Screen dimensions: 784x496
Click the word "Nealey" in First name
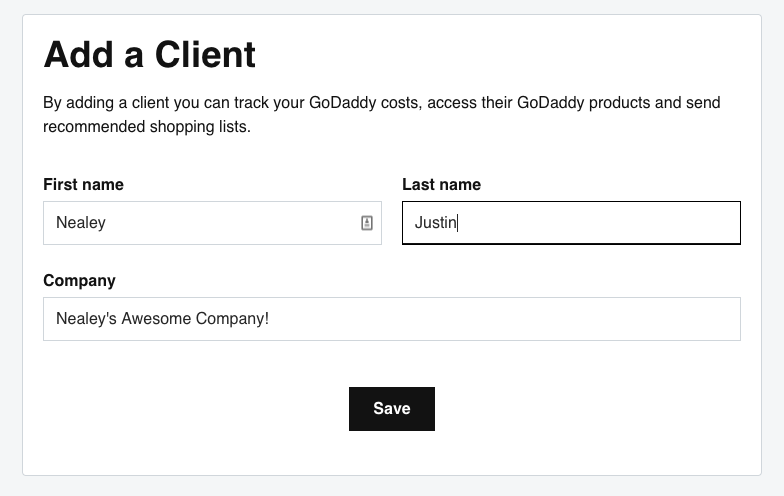(x=81, y=222)
